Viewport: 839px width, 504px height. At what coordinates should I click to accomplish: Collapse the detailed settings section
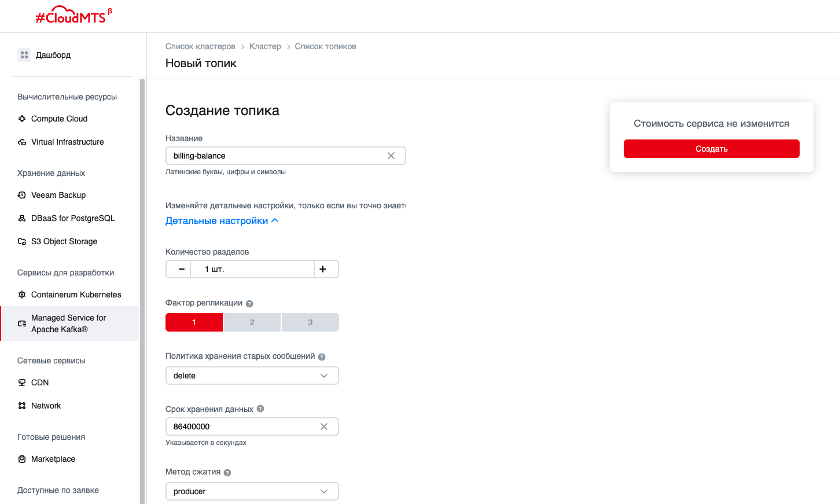click(222, 220)
